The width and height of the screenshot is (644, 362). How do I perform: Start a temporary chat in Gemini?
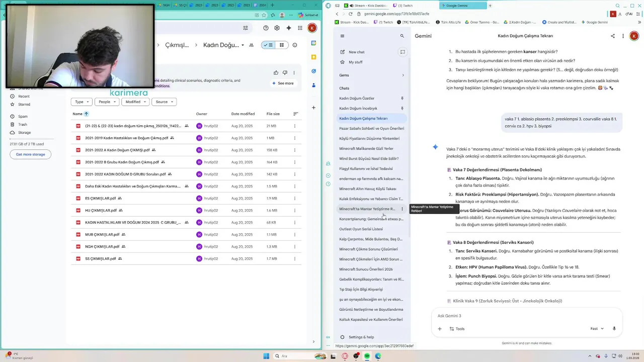click(x=403, y=52)
